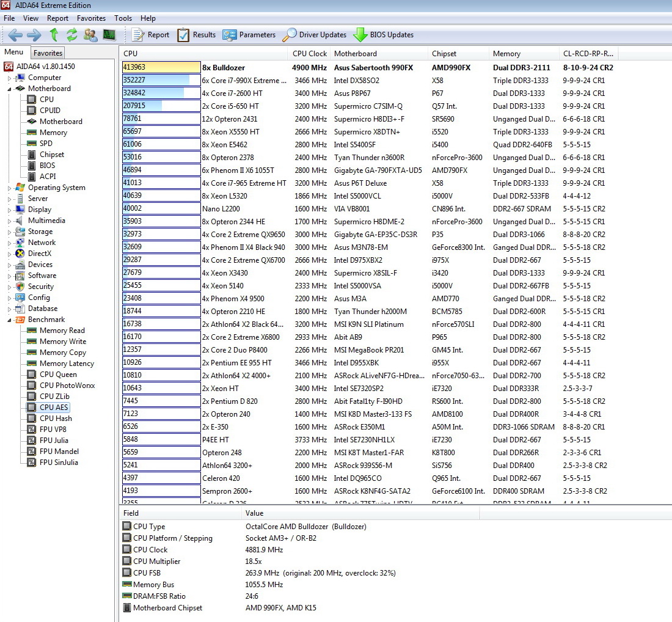Open the File menu
672x622 pixels.
coord(9,18)
